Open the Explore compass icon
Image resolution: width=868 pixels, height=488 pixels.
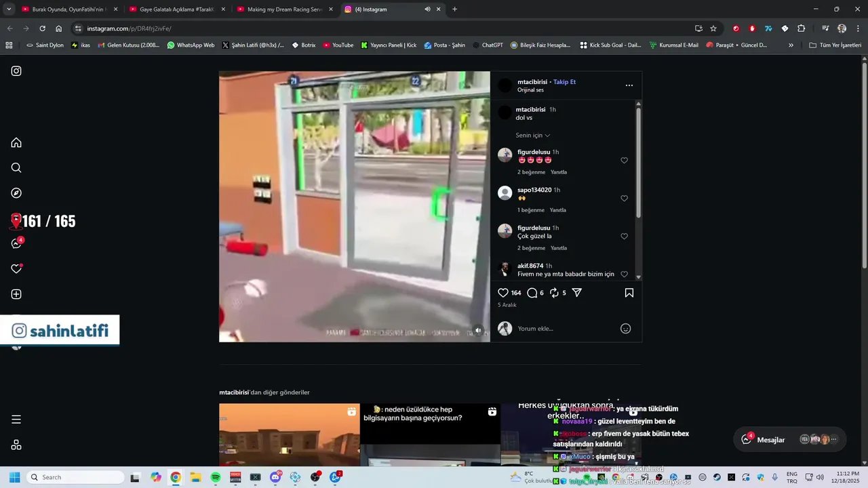(16, 193)
